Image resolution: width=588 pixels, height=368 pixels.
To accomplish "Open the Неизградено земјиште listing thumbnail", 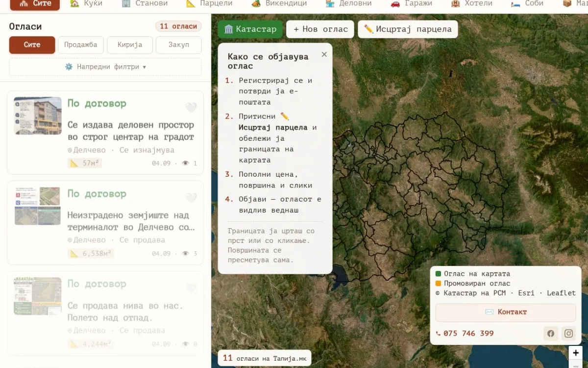I will (x=38, y=206).
